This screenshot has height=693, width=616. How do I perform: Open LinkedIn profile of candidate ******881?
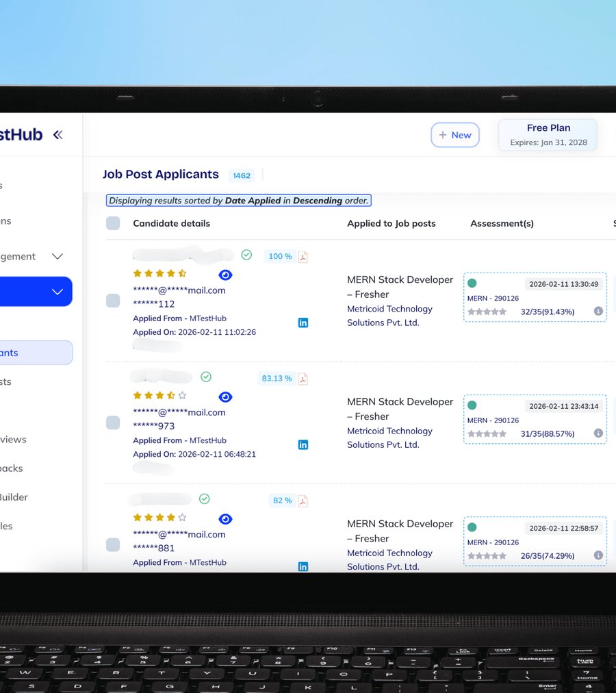[x=303, y=566]
